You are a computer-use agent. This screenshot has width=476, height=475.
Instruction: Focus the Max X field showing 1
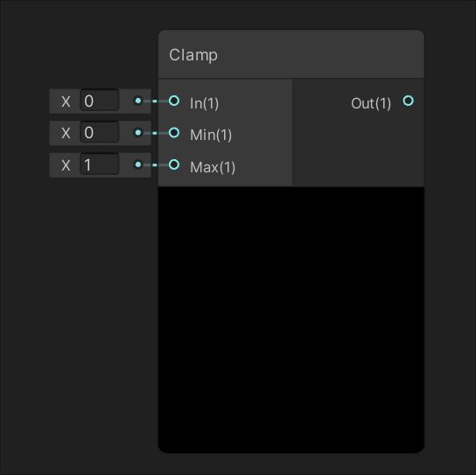click(99, 164)
